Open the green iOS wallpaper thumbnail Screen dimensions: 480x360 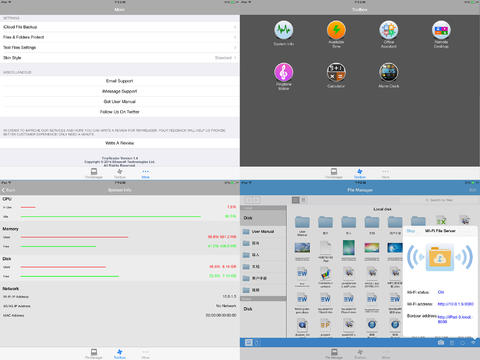[x=349, y=248]
